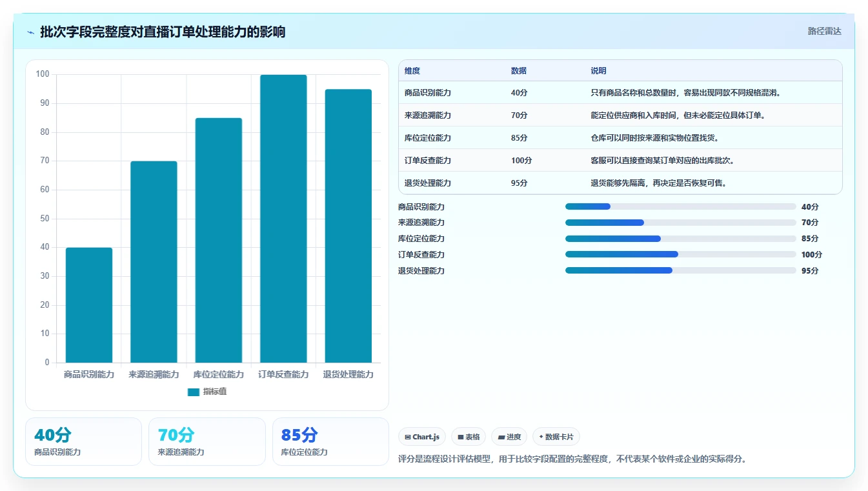Click the 进度 tag chip
This screenshot has height=491, width=868.
click(509, 437)
